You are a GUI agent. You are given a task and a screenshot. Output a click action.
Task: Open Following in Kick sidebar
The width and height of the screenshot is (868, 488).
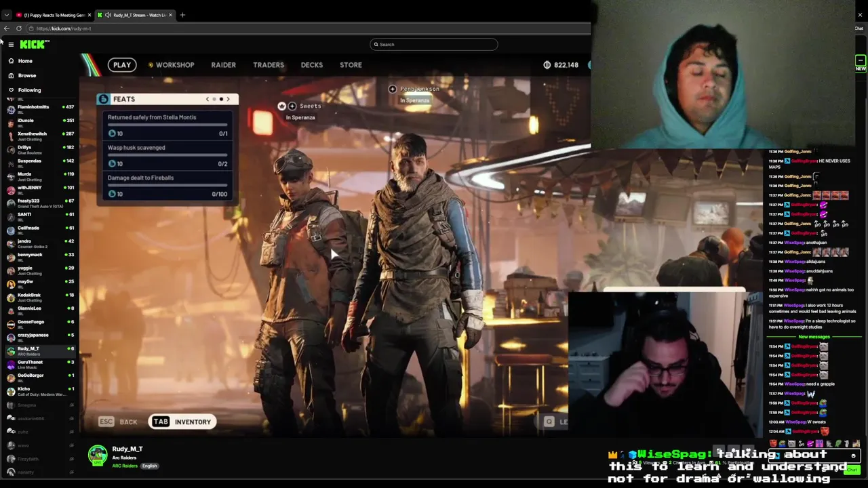29,89
